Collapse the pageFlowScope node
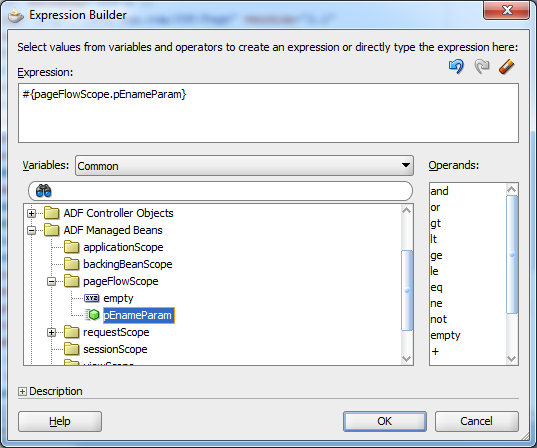This screenshot has height=448, width=537. click(x=51, y=282)
